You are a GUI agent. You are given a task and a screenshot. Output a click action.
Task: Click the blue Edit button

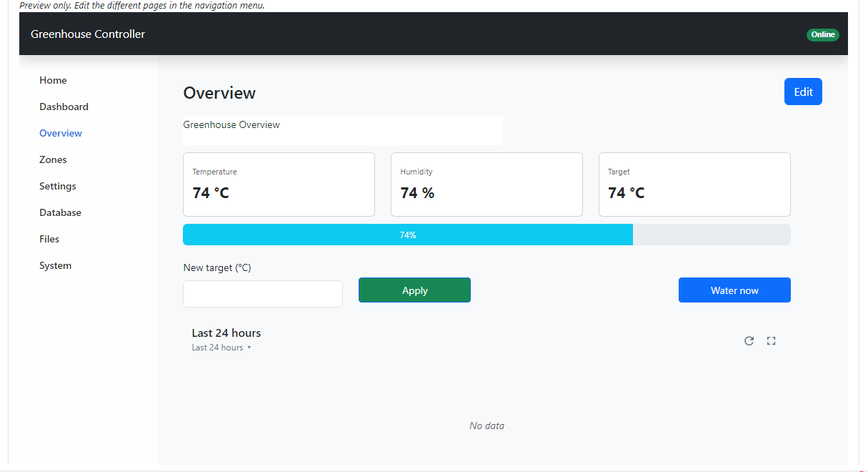pyautogui.click(x=803, y=92)
